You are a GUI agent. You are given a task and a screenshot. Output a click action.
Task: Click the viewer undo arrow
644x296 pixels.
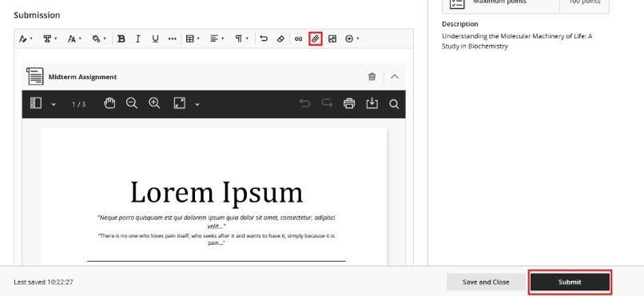coord(304,103)
